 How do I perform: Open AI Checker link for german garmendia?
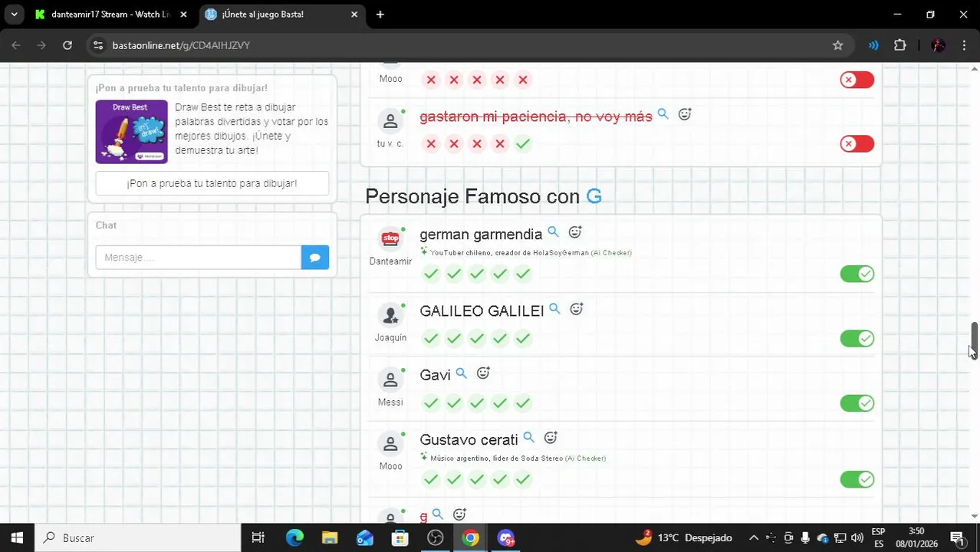[611, 253]
